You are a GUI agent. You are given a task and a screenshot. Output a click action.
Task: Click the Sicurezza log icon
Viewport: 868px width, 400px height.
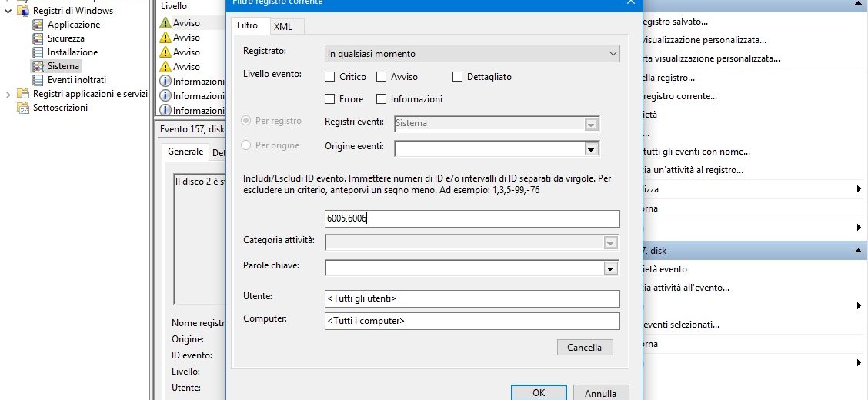(38, 38)
